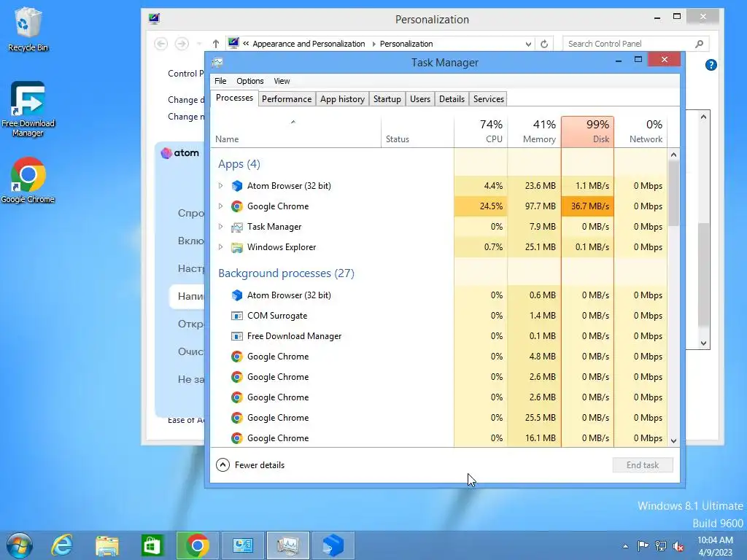747x560 pixels.
Task: Click the Personalization window title icon
Action: coord(154,18)
